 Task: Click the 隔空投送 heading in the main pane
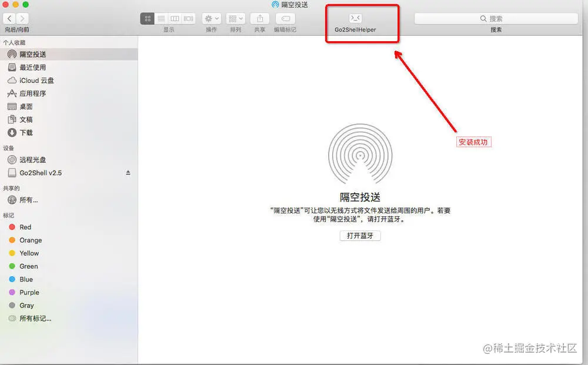pyautogui.click(x=360, y=197)
